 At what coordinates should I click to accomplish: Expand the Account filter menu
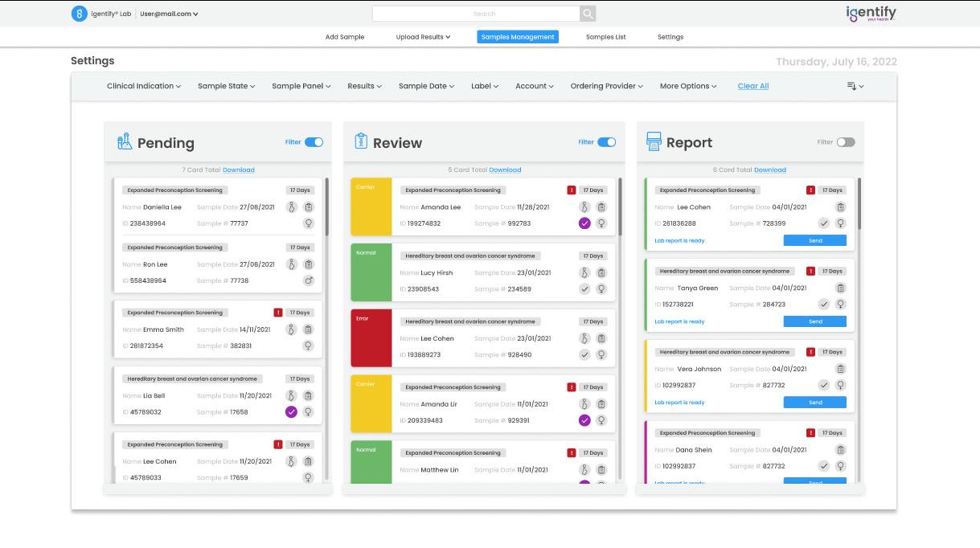pos(535,86)
